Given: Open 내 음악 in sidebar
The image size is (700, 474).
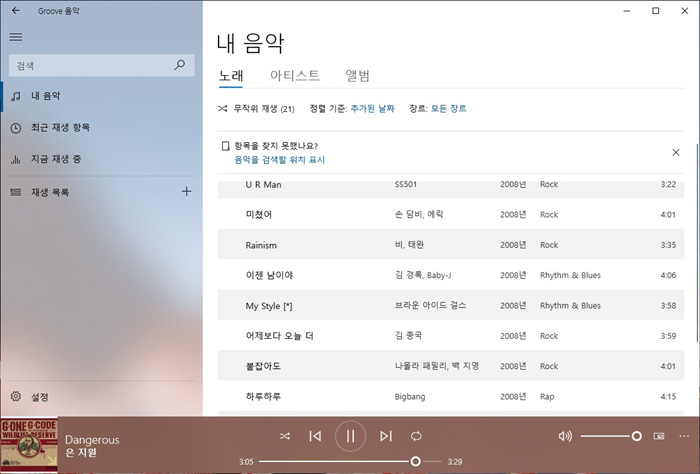Looking at the screenshot, I should point(99,96).
